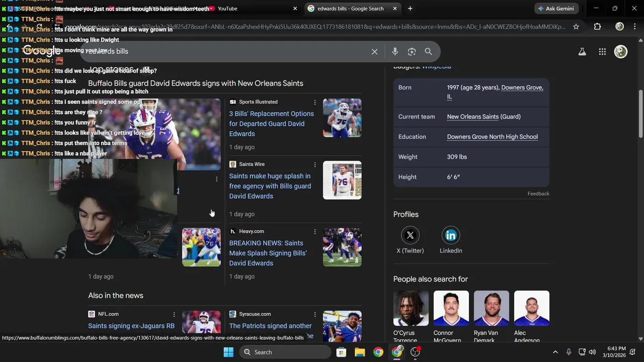Open Google Lens image search icon
The width and height of the screenshot is (644, 362).
click(x=412, y=51)
